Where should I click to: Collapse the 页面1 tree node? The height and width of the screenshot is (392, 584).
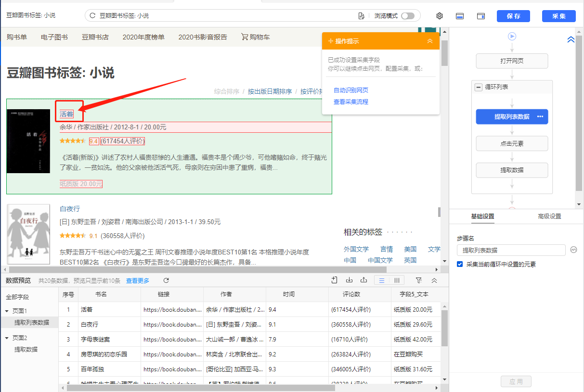(7, 311)
